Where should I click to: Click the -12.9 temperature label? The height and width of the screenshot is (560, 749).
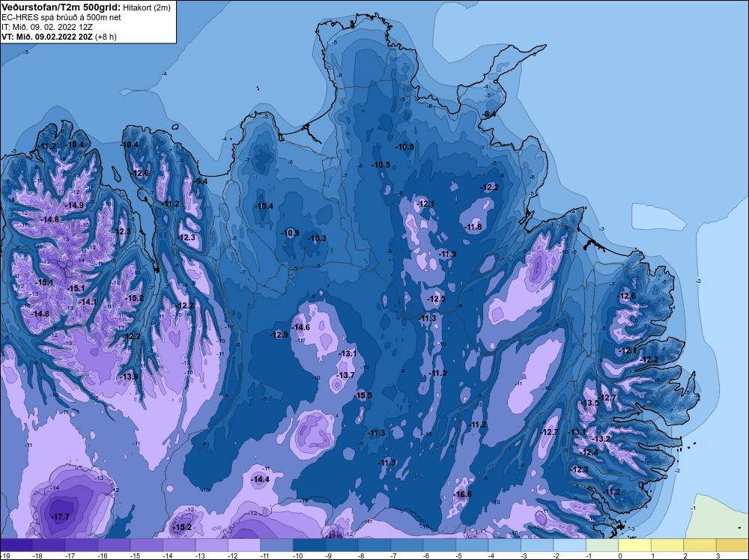[x=279, y=335]
